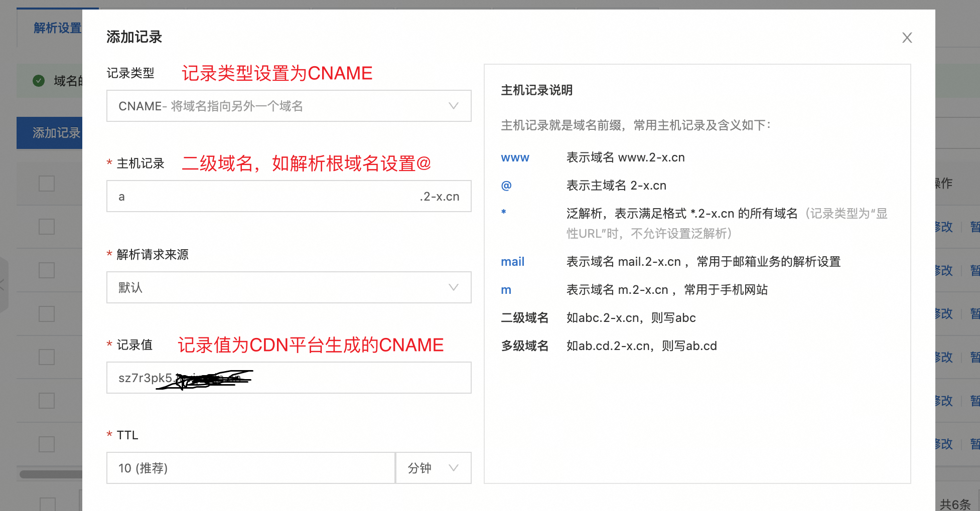This screenshot has width=980, height=511.
Task: Click the TTL value input showing 10 (推荐)
Action: coord(250,467)
